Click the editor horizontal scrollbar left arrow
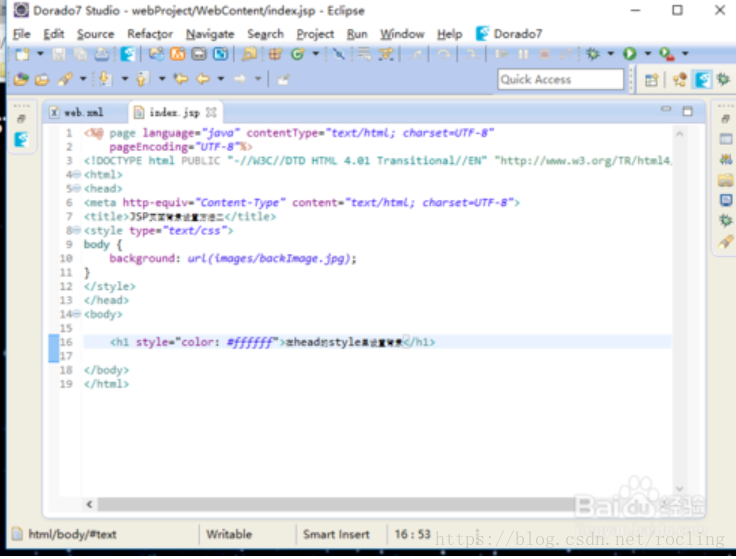Screen dimensions: 736x559 (x=89, y=504)
